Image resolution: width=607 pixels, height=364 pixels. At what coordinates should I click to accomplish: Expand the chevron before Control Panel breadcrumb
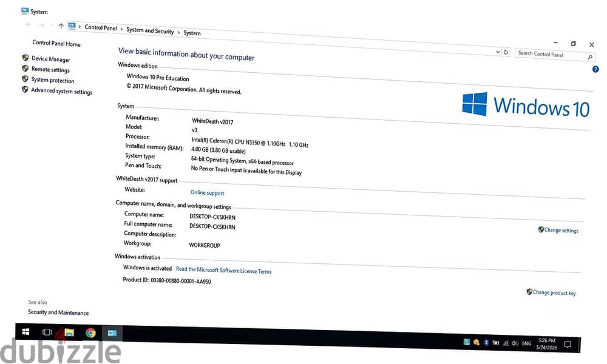(x=80, y=27)
